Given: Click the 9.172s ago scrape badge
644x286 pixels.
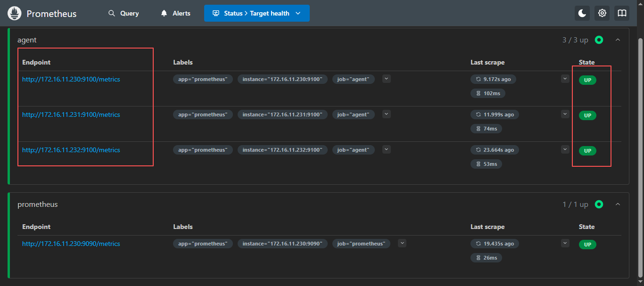Looking at the screenshot, I should coord(494,79).
